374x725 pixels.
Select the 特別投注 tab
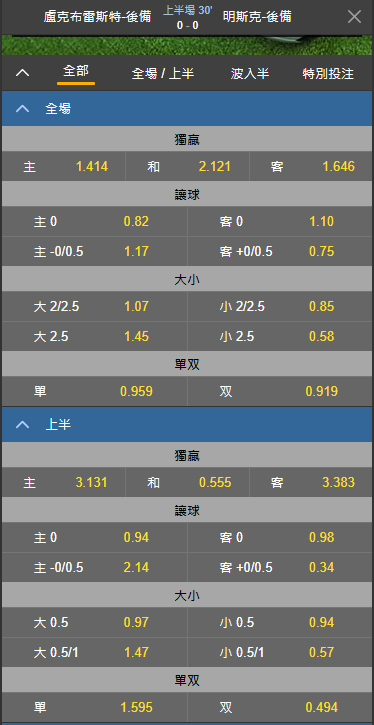pyautogui.click(x=328, y=73)
